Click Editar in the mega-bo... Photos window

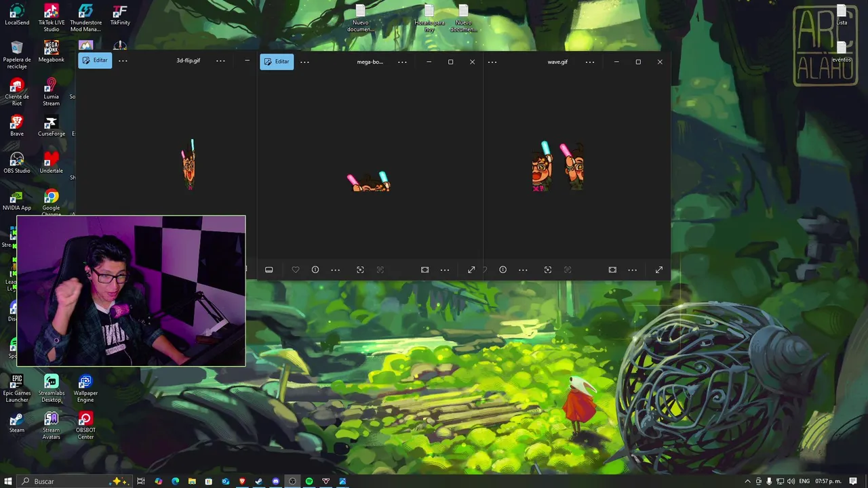pyautogui.click(x=277, y=62)
